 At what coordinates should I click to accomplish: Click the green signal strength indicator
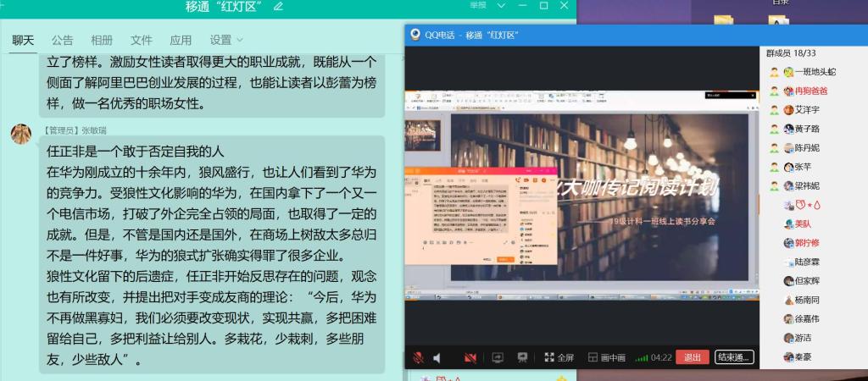(642, 357)
